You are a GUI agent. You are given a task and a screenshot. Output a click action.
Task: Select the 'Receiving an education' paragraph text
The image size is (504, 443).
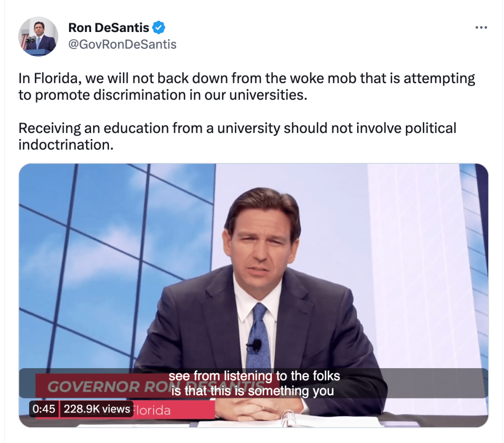point(237,136)
